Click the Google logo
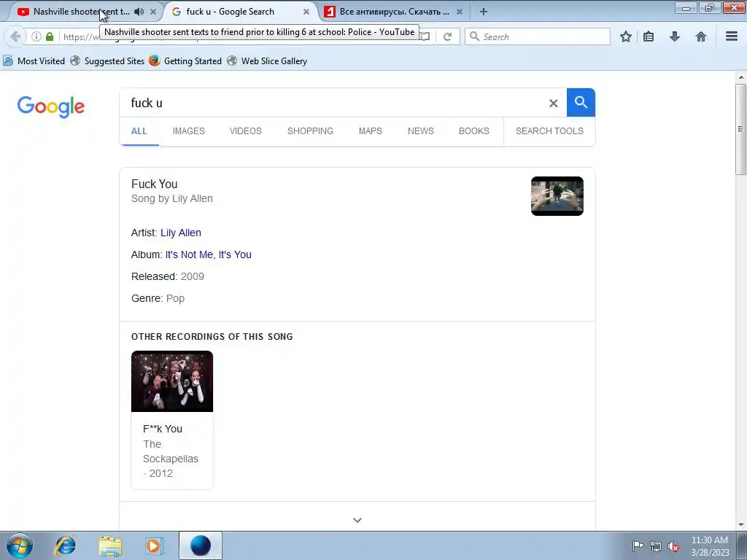This screenshot has height=560, width=747. point(51,106)
